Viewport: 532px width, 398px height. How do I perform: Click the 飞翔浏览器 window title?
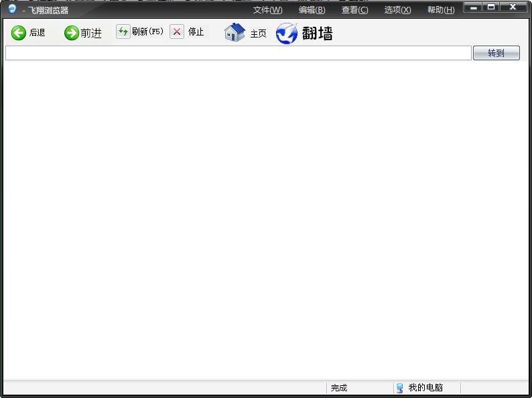tap(48, 11)
